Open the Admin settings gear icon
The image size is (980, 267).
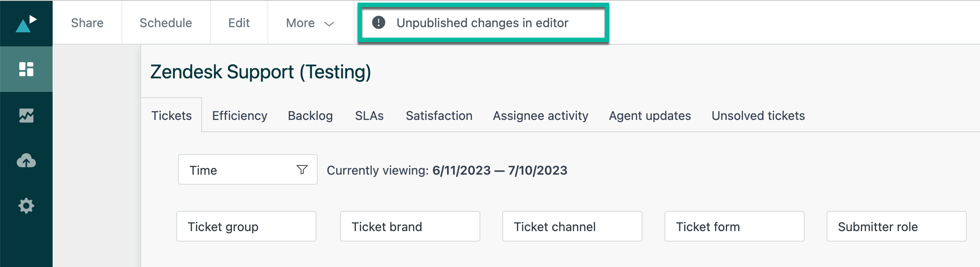26,206
